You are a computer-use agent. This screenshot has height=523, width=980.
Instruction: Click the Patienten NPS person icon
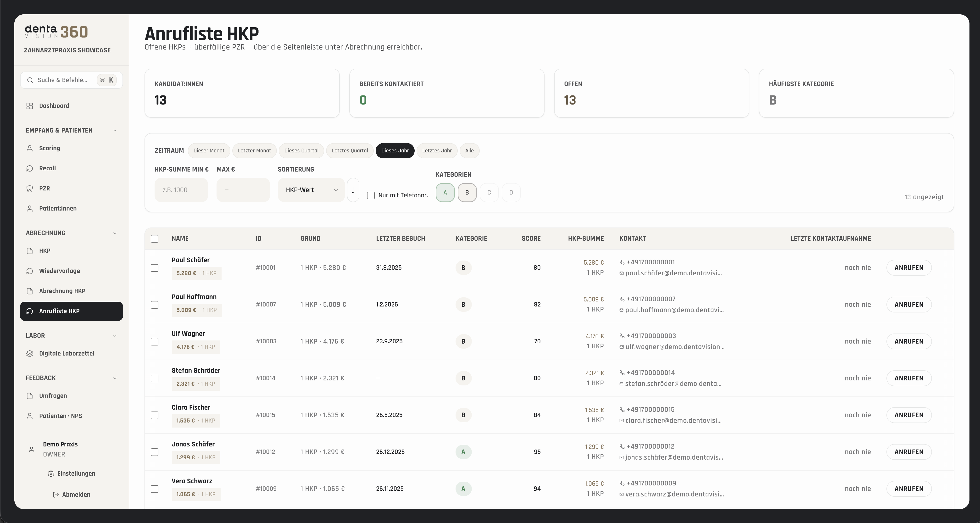(x=30, y=416)
